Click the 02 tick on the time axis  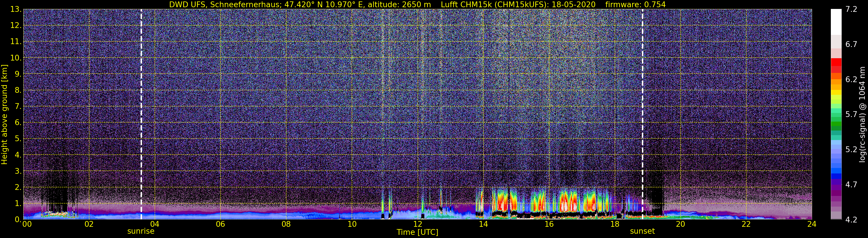click(89, 224)
